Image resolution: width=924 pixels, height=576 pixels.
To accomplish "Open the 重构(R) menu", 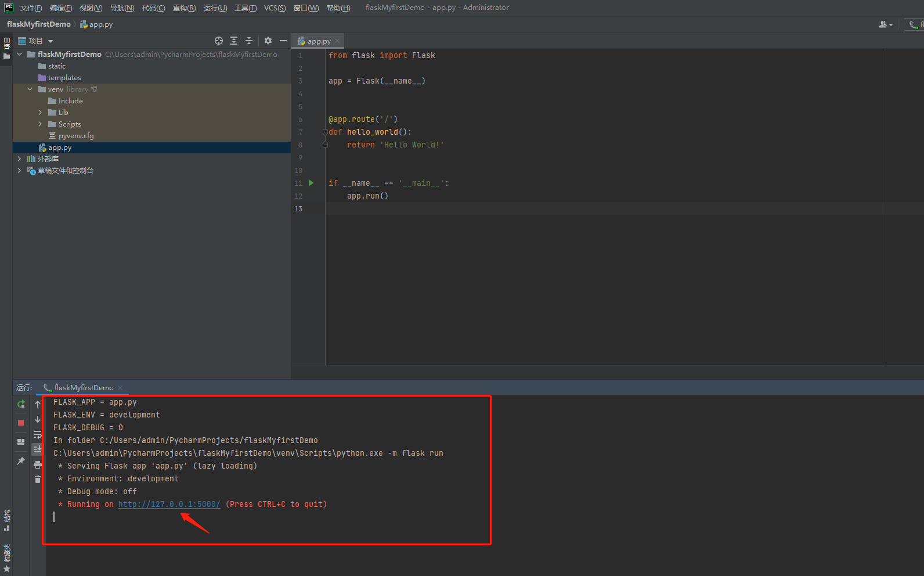I will point(185,8).
